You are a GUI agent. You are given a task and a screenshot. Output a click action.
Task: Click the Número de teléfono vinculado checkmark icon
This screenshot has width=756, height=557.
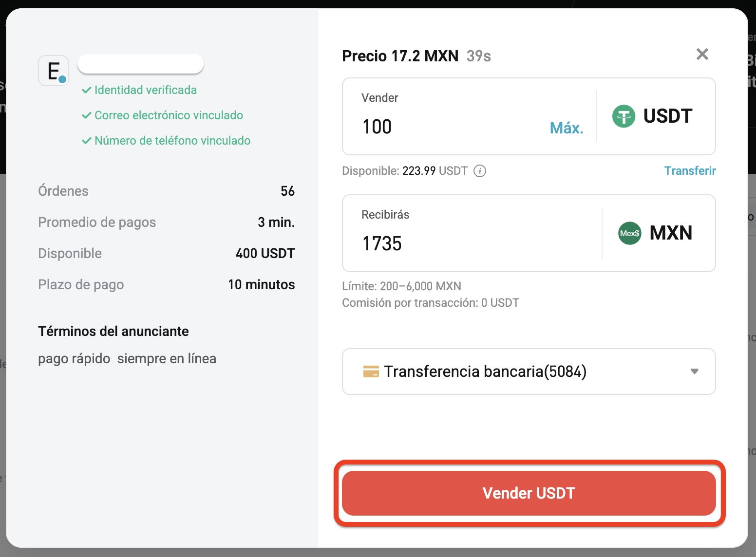click(87, 141)
